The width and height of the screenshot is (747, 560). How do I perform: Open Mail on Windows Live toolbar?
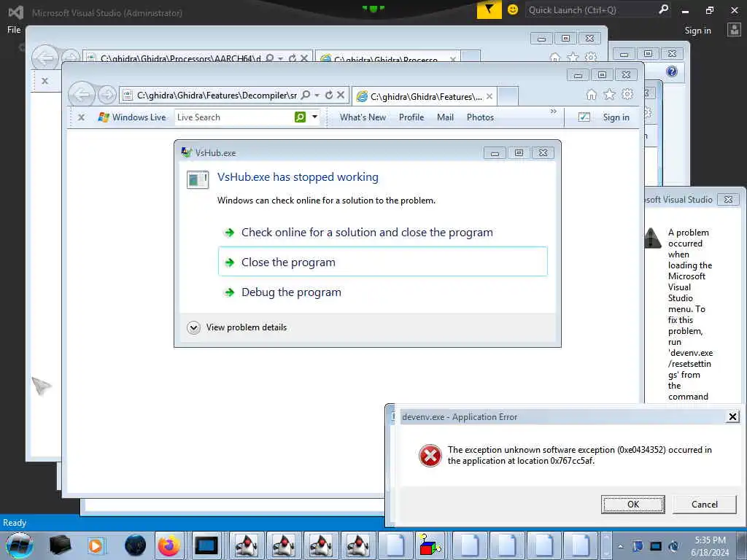(x=445, y=117)
